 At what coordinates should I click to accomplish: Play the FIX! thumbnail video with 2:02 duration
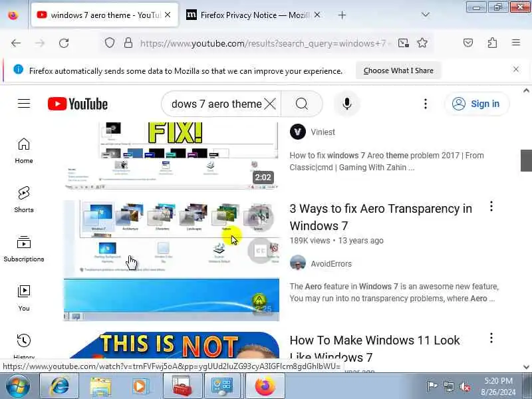pyautogui.click(x=172, y=156)
